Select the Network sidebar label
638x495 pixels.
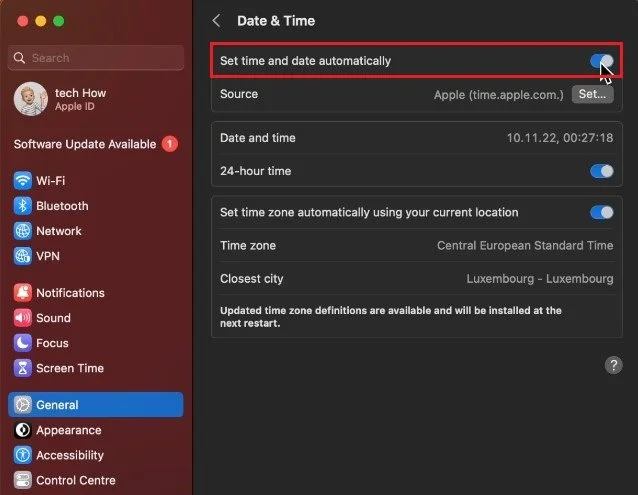click(59, 231)
